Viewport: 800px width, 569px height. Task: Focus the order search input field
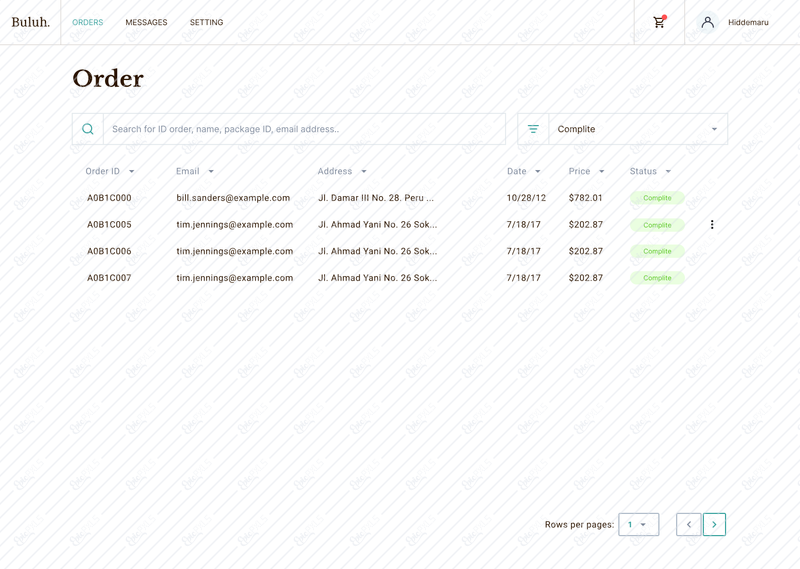tap(305, 129)
